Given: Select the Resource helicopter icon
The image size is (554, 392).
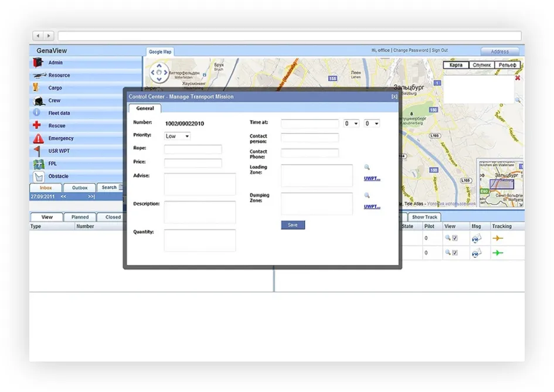Looking at the screenshot, I should (x=39, y=75).
